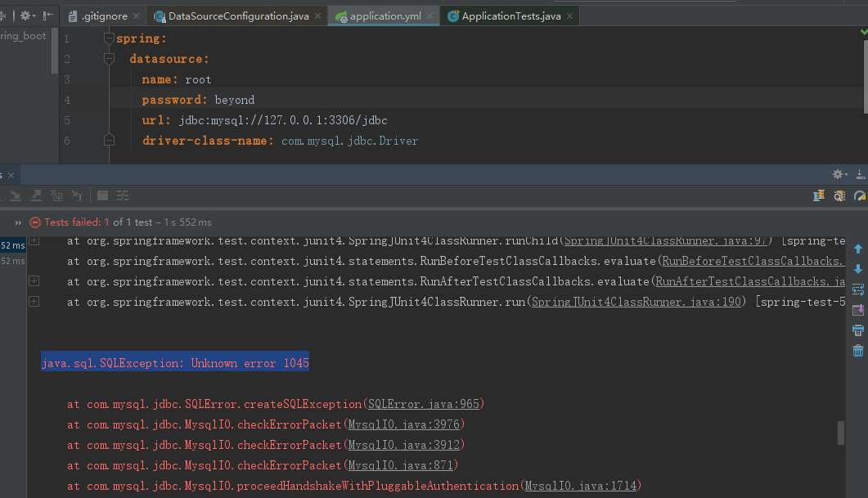Click the name value 'root'

(x=198, y=79)
